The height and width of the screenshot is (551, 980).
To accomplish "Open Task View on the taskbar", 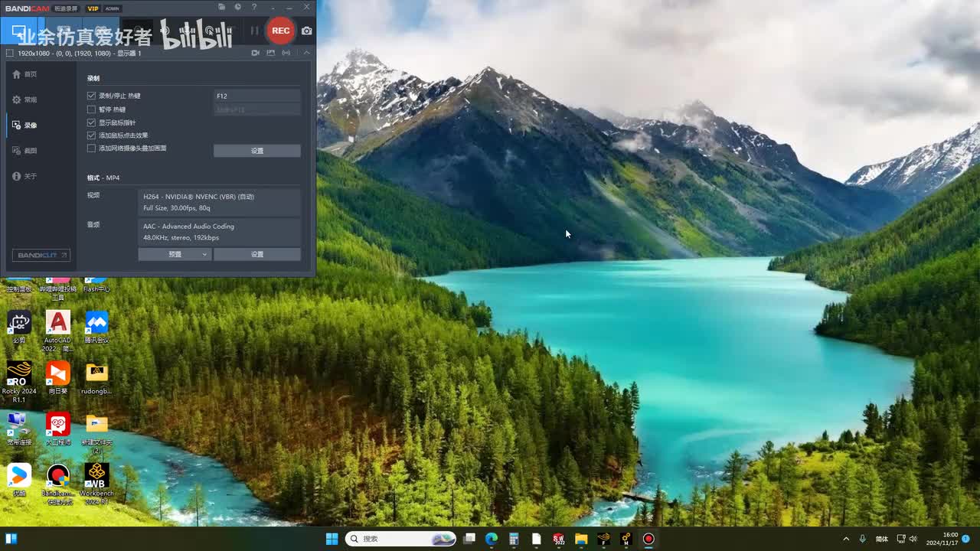I will (x=469, y=539).
